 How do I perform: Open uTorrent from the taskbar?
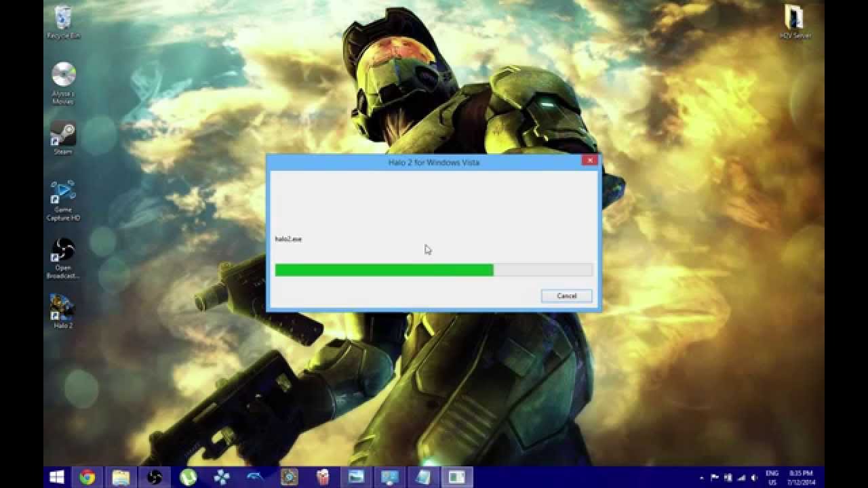(187, 477)
